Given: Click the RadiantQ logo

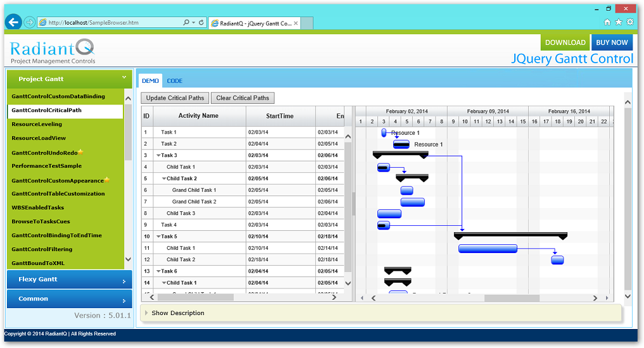Looking at the screenshot, I should (53, 51).
